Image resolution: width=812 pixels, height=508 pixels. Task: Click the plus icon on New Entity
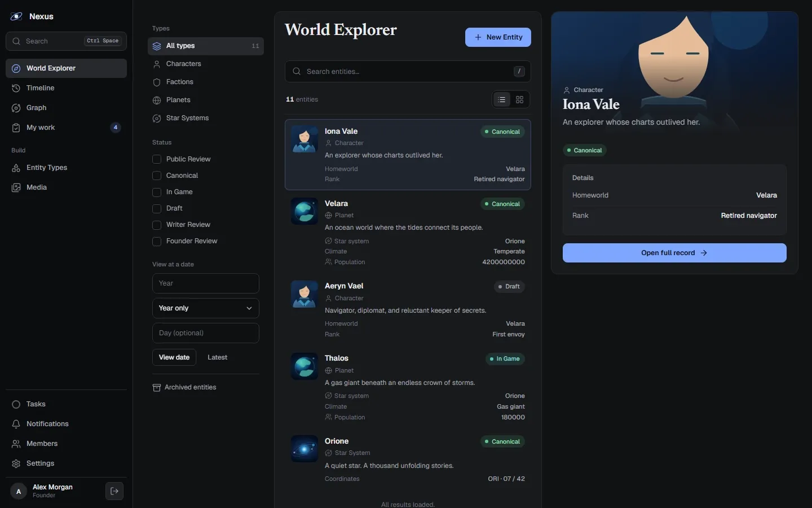[x=478, y=37]
